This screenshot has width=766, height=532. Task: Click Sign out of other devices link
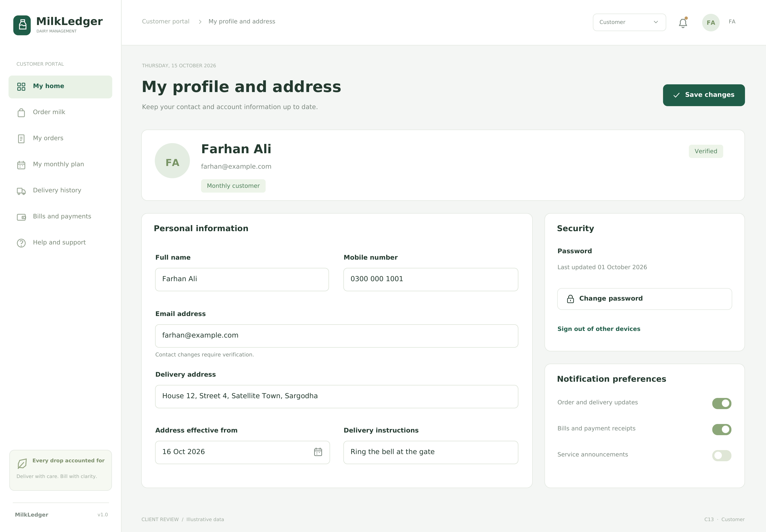coord(599,329)
